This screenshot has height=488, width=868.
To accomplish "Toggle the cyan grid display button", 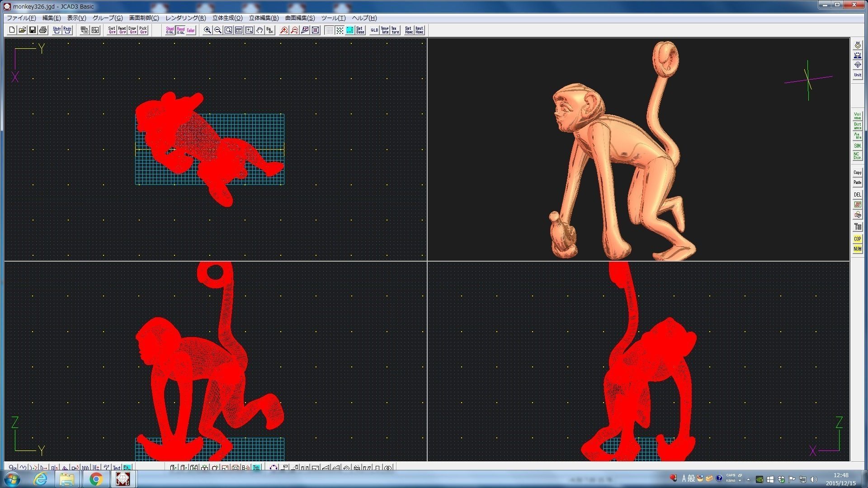I will [350, 30].
